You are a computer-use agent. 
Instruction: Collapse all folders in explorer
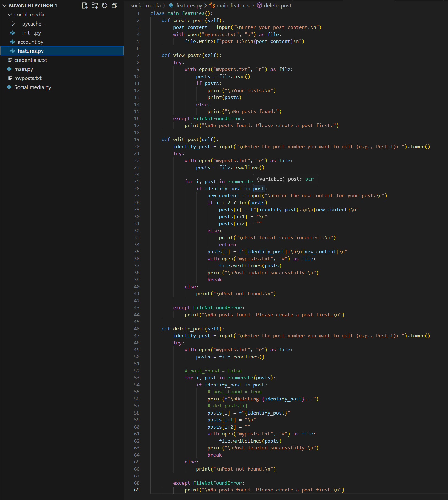pos(115,5)
